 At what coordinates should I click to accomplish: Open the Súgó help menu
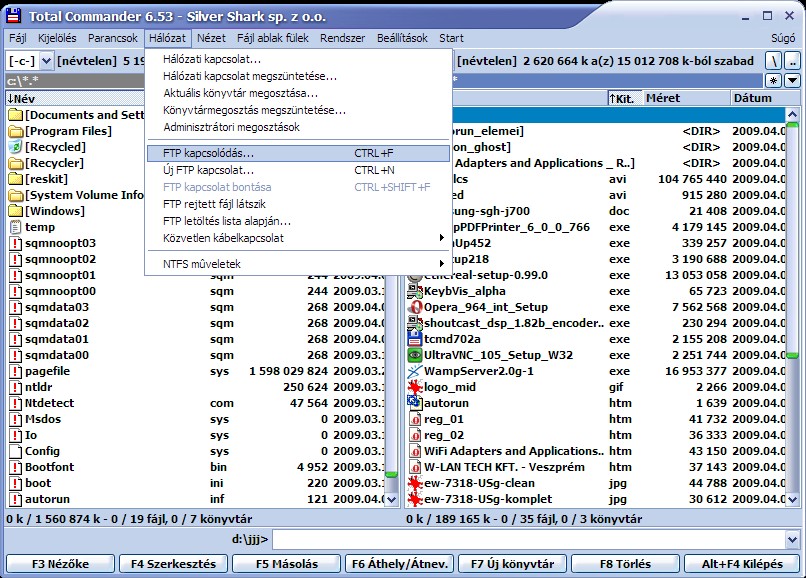click(783, 38)
